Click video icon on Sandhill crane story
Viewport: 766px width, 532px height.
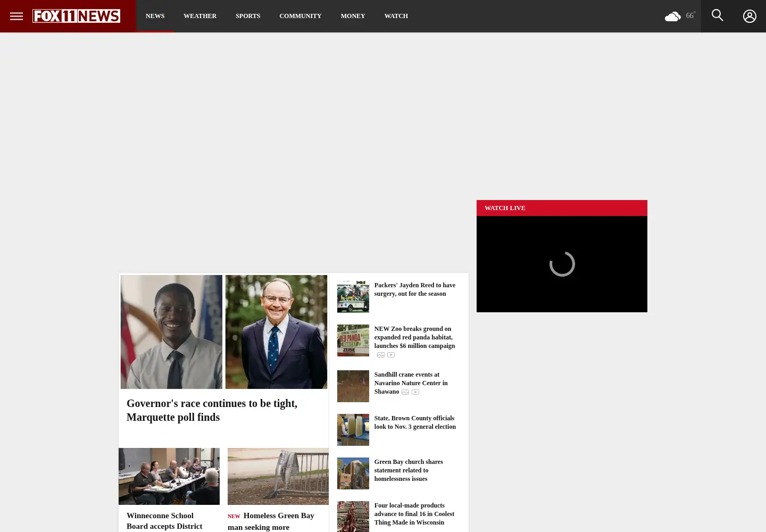pyautogui.click(x=415, y=392)
